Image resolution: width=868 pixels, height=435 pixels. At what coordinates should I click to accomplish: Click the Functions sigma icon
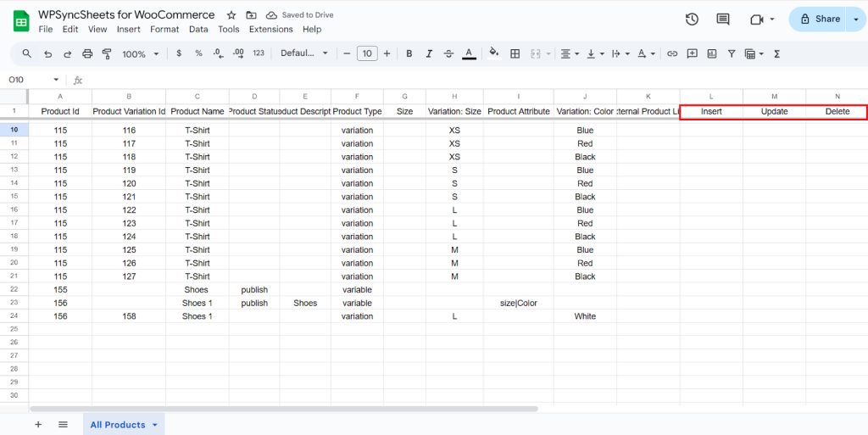(776, 53)
